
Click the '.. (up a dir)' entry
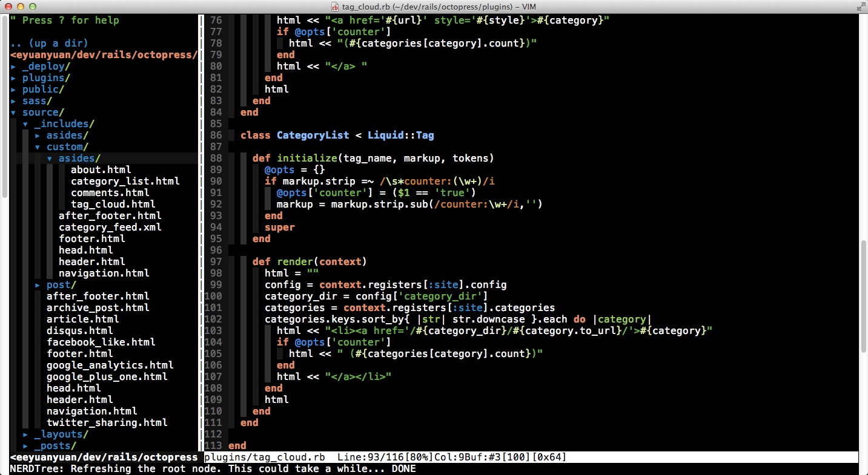(49, 44)
